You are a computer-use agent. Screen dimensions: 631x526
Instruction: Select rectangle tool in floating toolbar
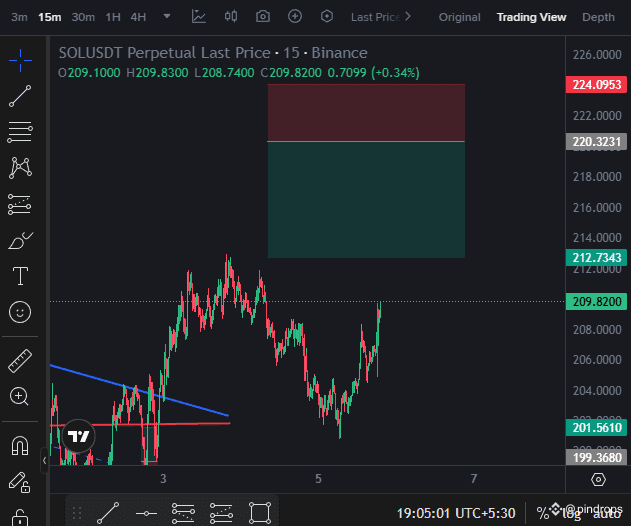[x=260, y=513]
